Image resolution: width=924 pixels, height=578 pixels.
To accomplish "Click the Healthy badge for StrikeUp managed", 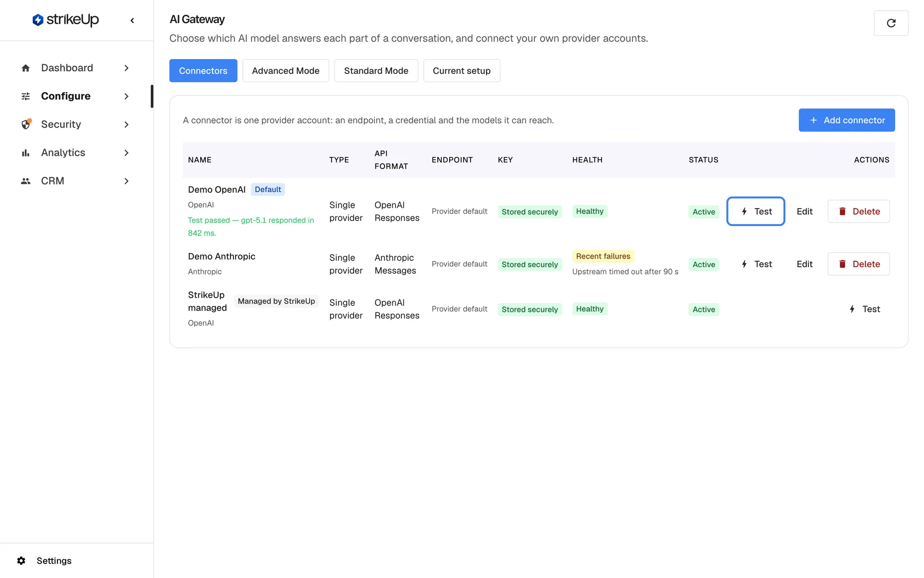I will click(590, 309).
